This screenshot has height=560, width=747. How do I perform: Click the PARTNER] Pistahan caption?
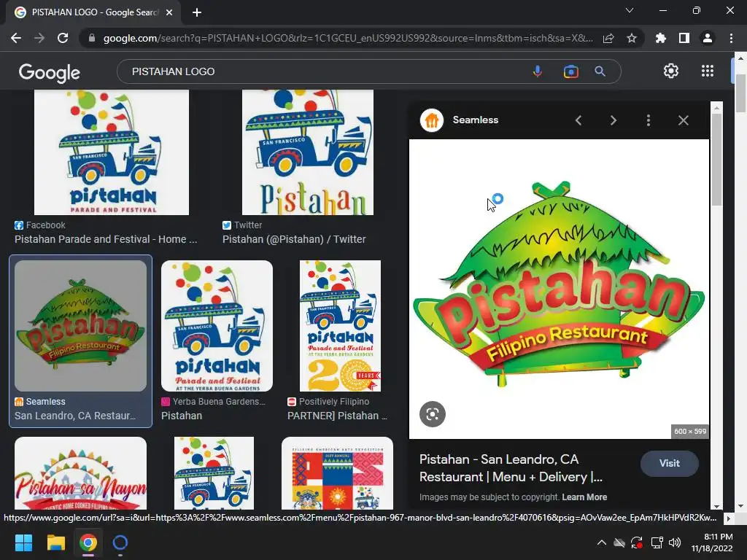click(337, 416)
